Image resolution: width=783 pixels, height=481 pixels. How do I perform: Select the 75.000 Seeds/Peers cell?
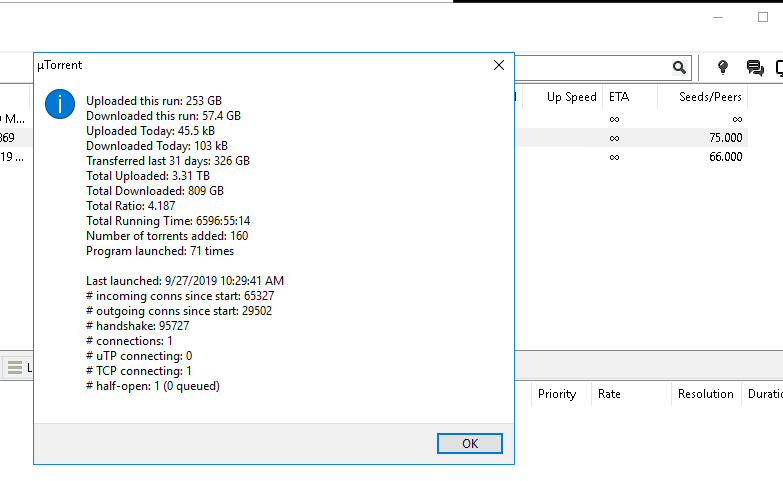click(x=726, y=138)
